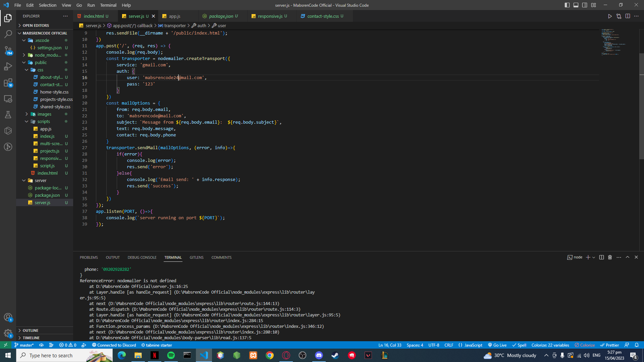Open Source Control view with 784 badge
The width and height of the screenshot is (644, 362).
click(x=8, y=50)
